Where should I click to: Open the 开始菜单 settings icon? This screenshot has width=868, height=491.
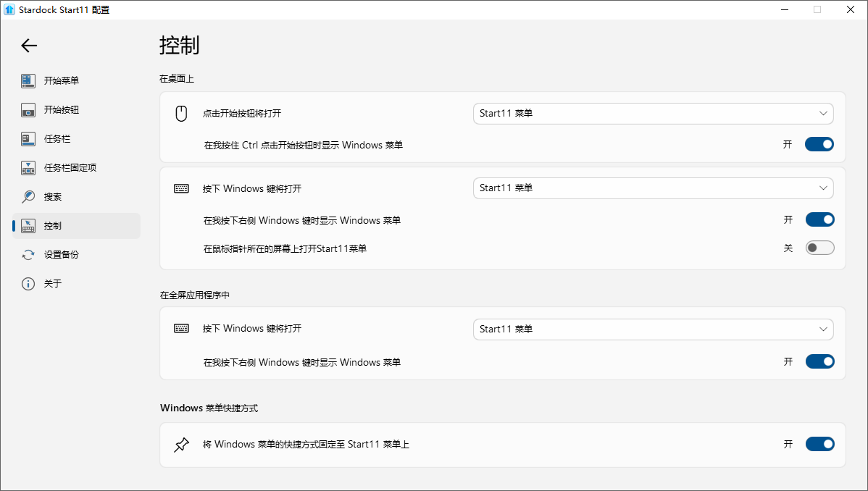pos(28,80)
